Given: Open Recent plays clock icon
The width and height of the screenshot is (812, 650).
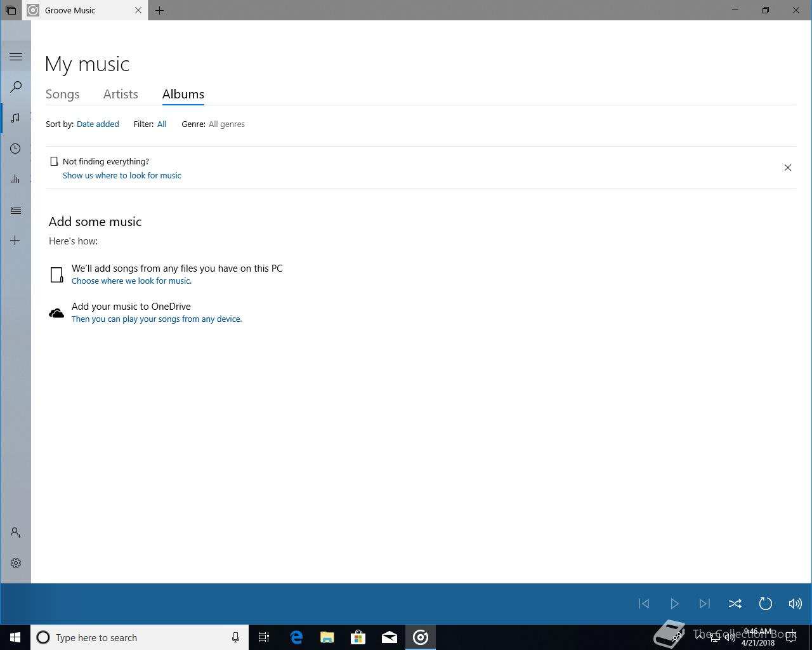Looking at the screenshot, I should click(16, 149).
